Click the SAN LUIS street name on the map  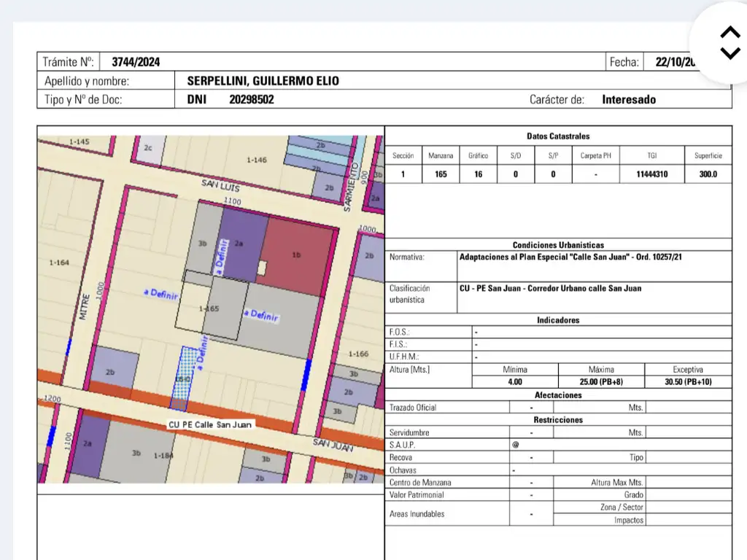[x=220, y=187]
